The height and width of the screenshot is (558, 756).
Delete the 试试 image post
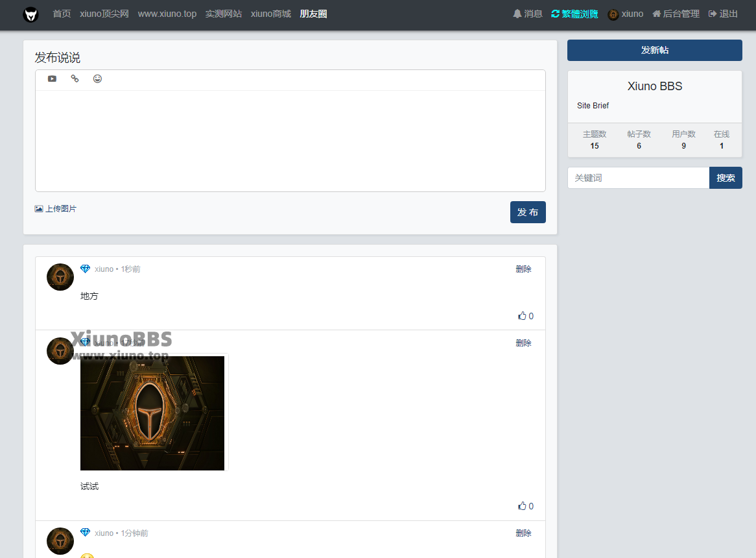pyautogui.click(x=524, y=343)
